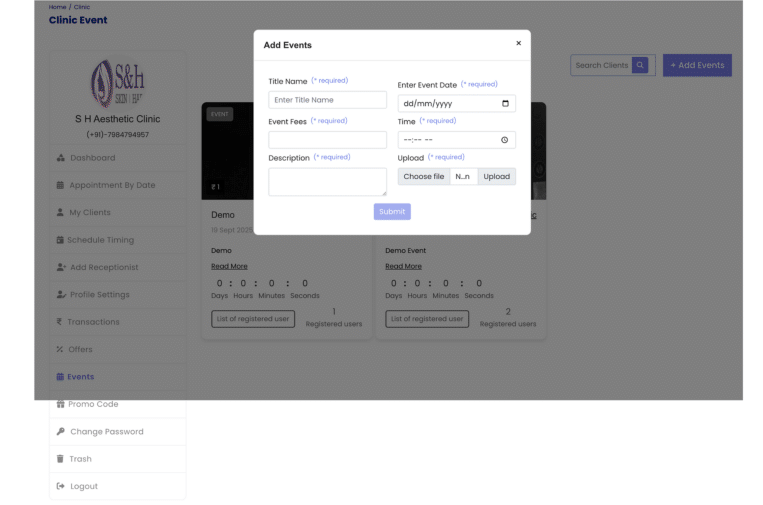Go to Change Password menu item

tap(106, 432)
